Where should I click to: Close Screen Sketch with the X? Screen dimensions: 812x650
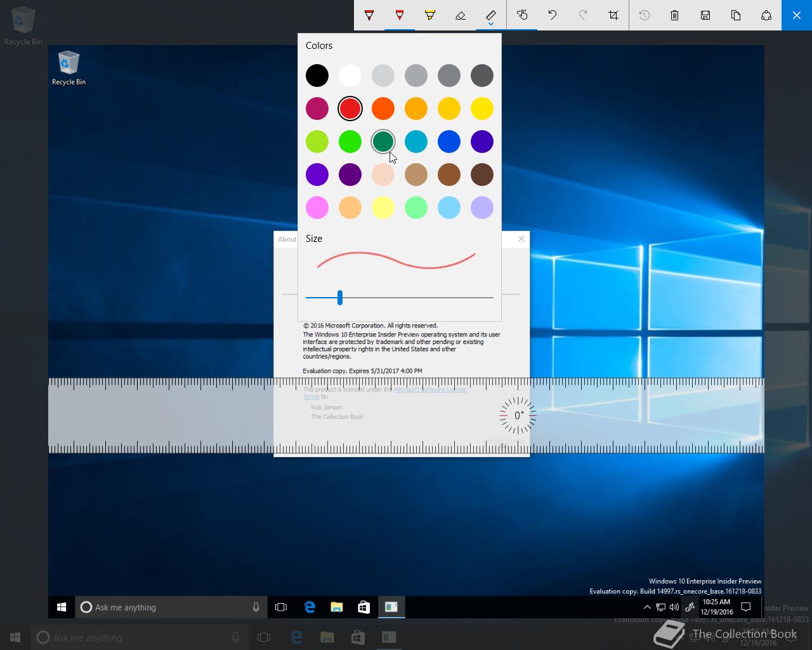coord(797,15)
